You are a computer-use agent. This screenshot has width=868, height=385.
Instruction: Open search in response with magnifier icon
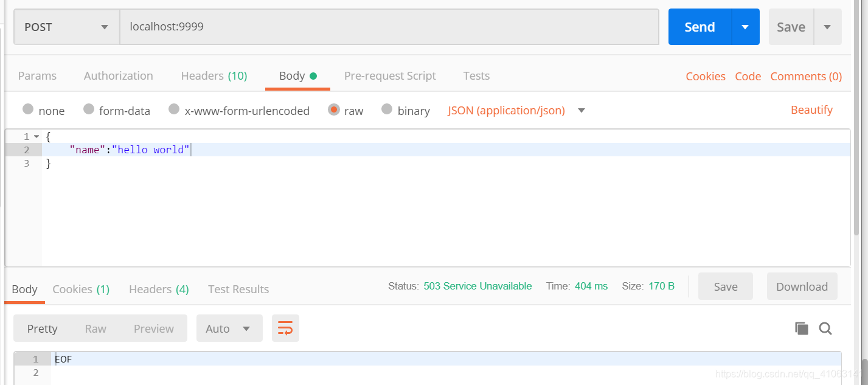[x=825, y=328]
